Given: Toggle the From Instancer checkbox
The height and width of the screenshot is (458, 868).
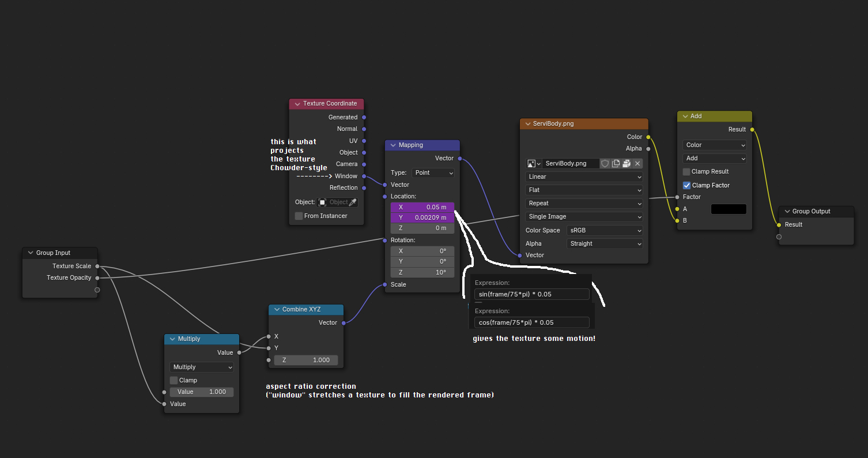Looking at the screenshot, I should click(x=299, y=216).
